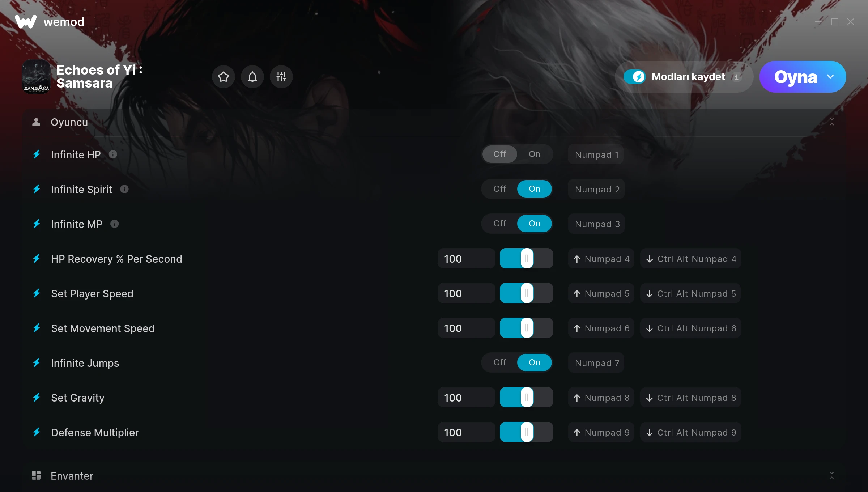Click the Infinite MP info icon

pos(115,224)
